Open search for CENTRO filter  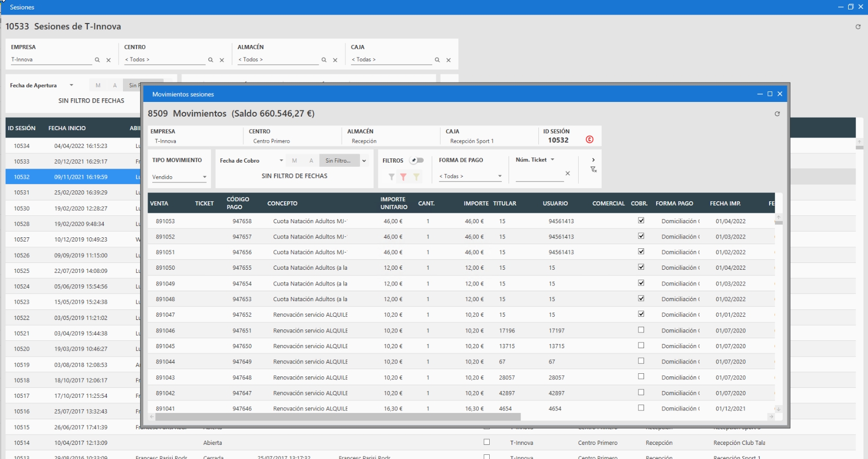tap(210, 60)
